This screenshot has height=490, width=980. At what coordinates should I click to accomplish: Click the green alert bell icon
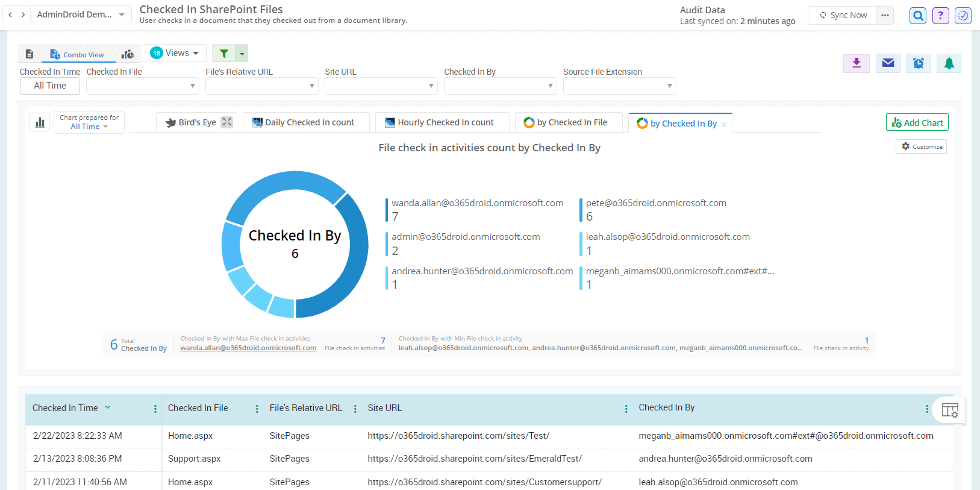click(x=949, y=63)
